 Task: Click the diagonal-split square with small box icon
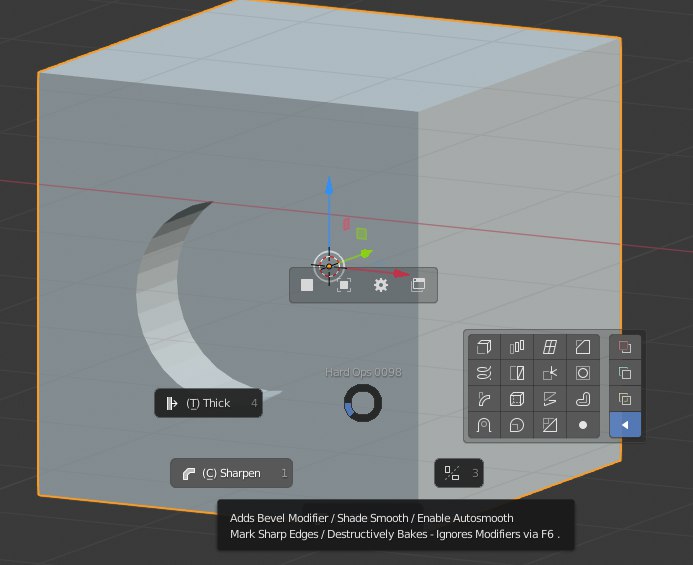[x=550, y=425]
